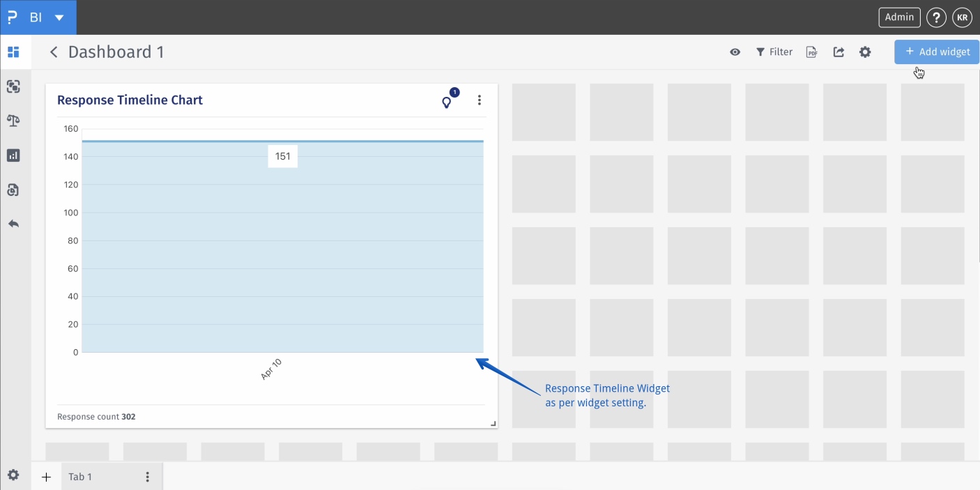Viewport: 980px width, 490px height.
Task: Open Tab 1 options menu
Action: [147, 477]
